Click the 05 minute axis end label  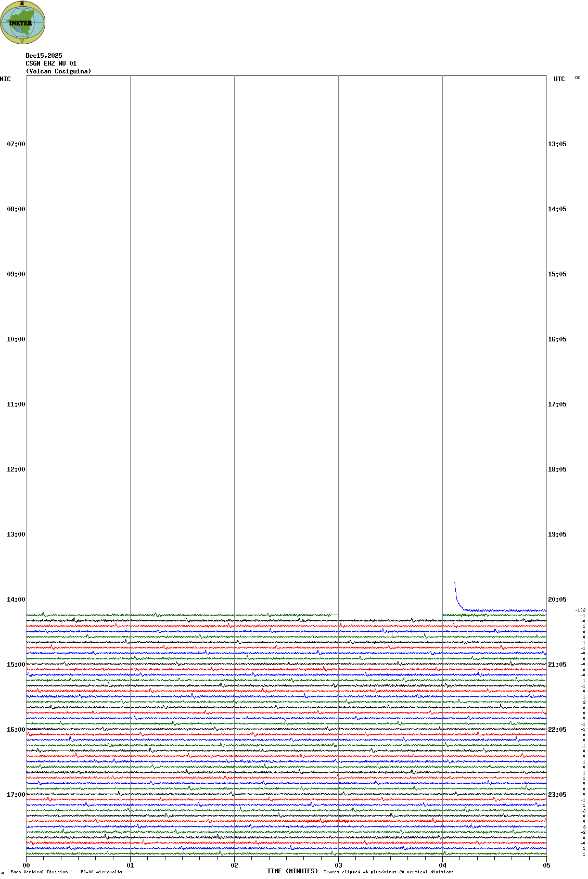click(x=546, y=865)
